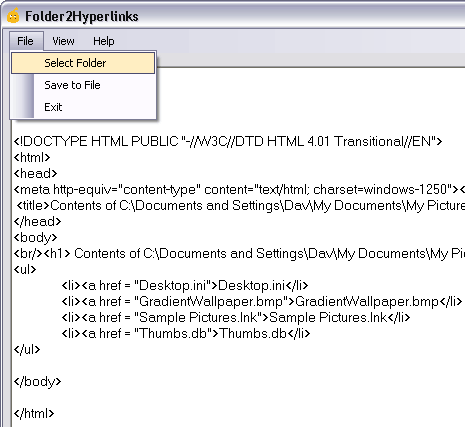The height and width of the screenshot is (427, 465).
Task: Click the opening <html> tag line
Action: tap(32, 157)
